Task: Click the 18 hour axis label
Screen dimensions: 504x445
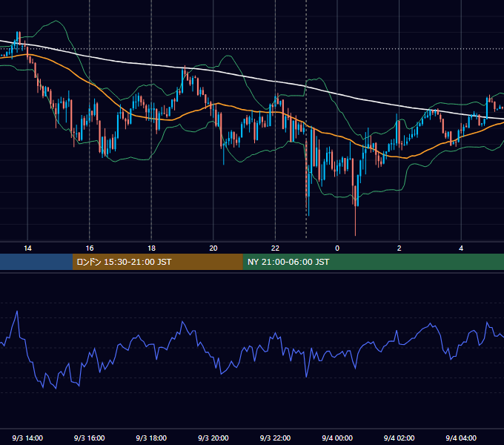Action: click(x=151, y=248)
